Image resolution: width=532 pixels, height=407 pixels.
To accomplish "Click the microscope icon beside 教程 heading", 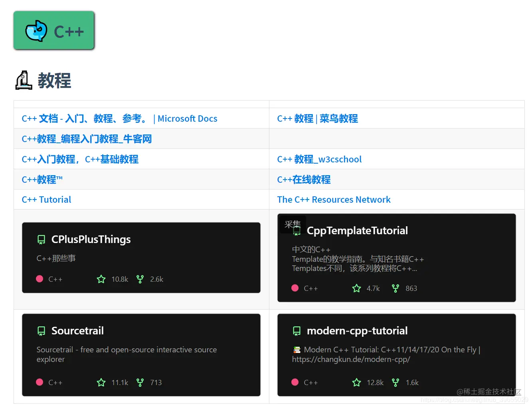I will click(24, 80).
